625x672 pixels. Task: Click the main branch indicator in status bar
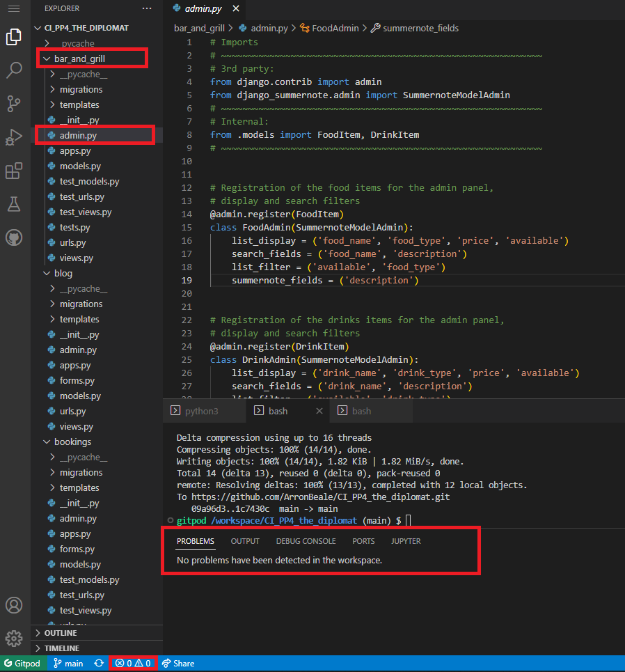[68, 664]
